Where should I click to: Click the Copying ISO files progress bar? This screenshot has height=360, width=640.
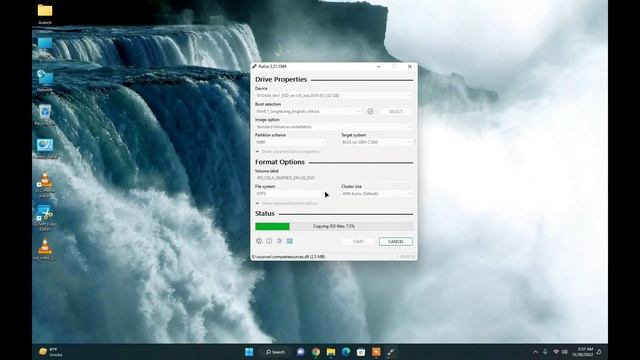pyautogui.click(x=334, y=226)
